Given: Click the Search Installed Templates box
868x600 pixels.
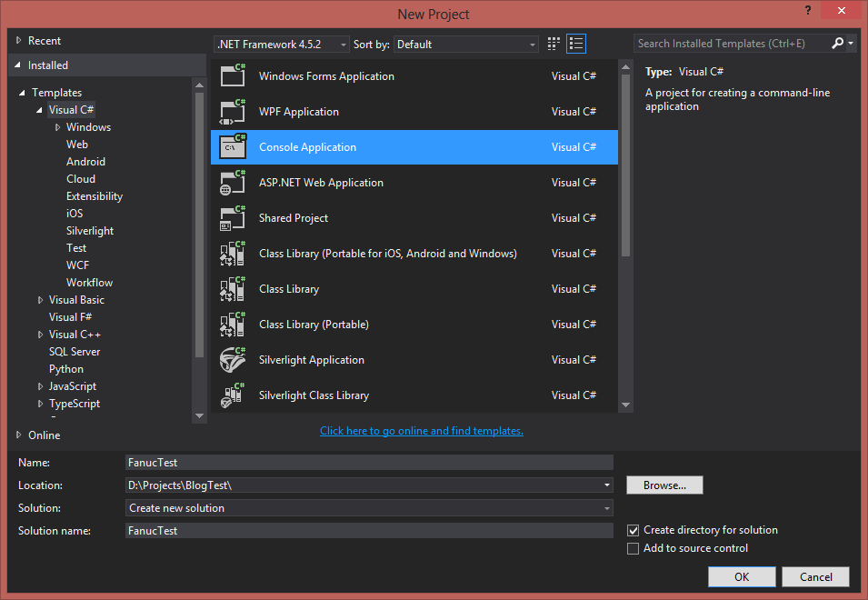Looking at the screenshot, I should click(732, 43).
